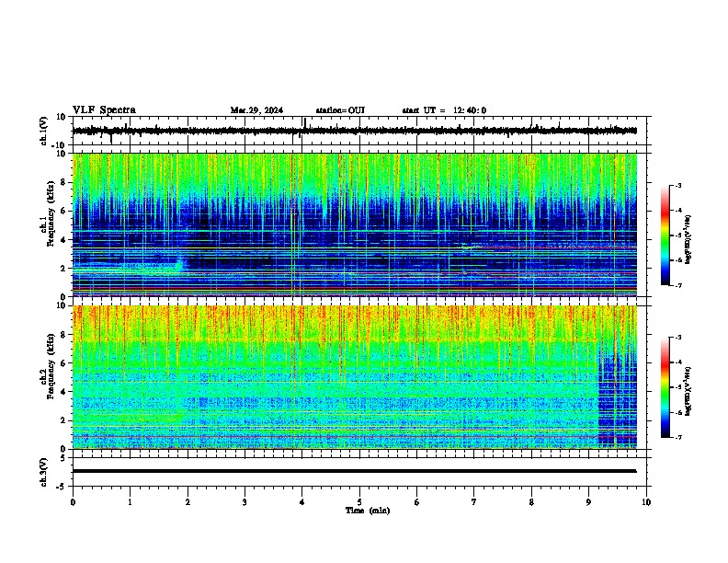Click the ch.1(V) waveform axis label
Viewport: 728px width, 563px height.
point(44,131)
